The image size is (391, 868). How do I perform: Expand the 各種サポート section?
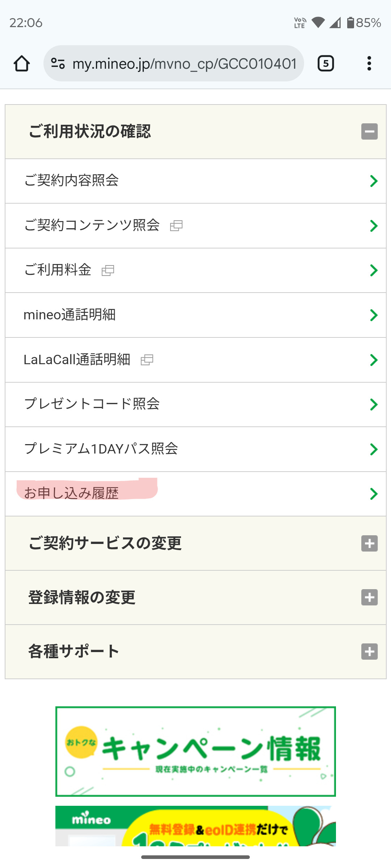click(x=369, y=652)
